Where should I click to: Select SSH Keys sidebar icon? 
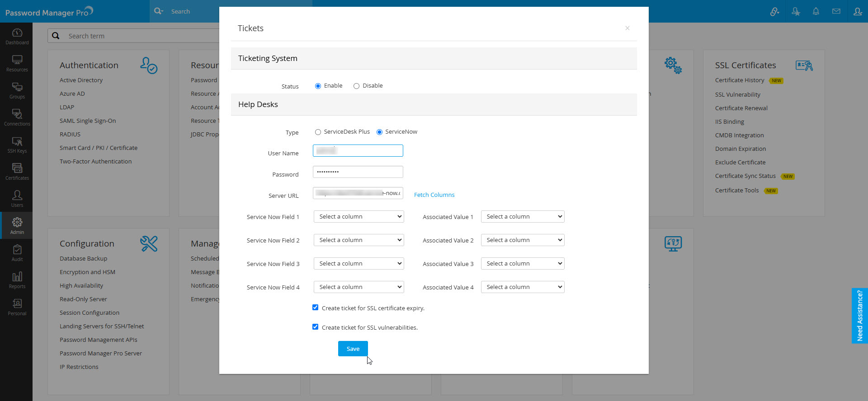click(17, 145)
